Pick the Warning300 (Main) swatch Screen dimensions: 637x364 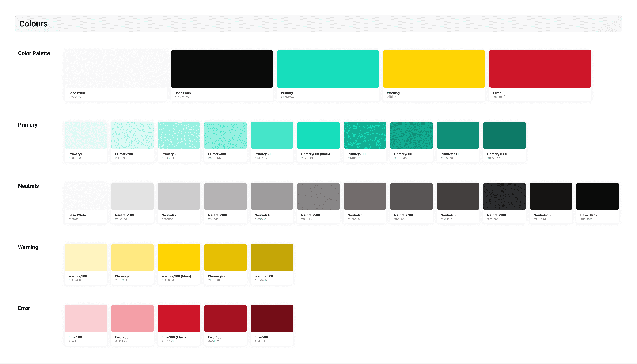tap(179, 257)
